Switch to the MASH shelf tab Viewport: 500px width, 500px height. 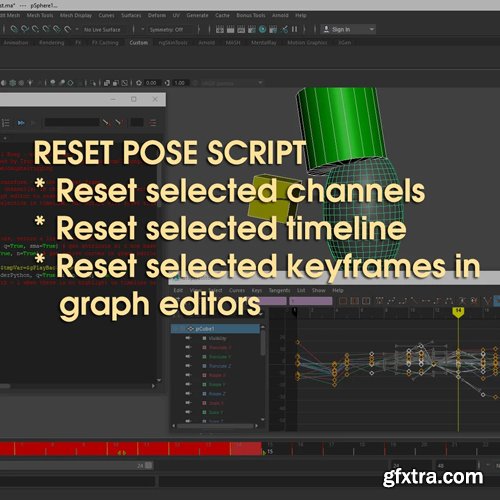[x=233, y=43]
